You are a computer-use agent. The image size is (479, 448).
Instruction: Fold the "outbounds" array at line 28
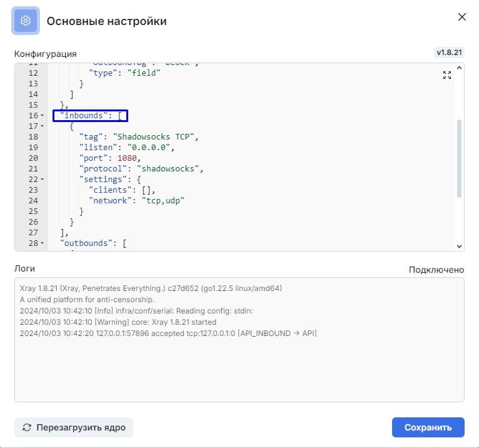point(42,243)
